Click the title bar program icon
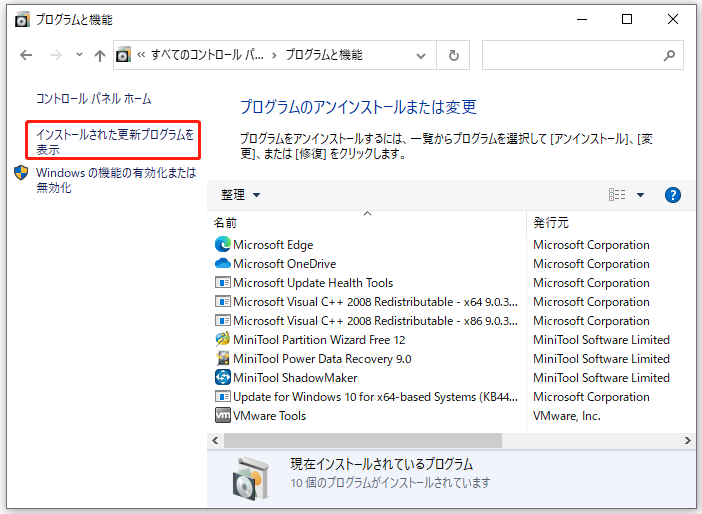The image size is (702, 514). tap(22, 20)
